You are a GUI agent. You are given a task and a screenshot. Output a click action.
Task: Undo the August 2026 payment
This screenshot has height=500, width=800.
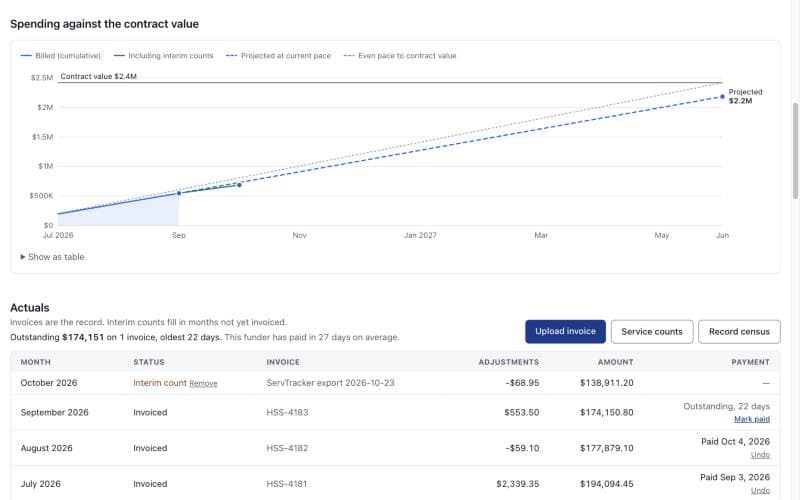click(x=760, y=455)
